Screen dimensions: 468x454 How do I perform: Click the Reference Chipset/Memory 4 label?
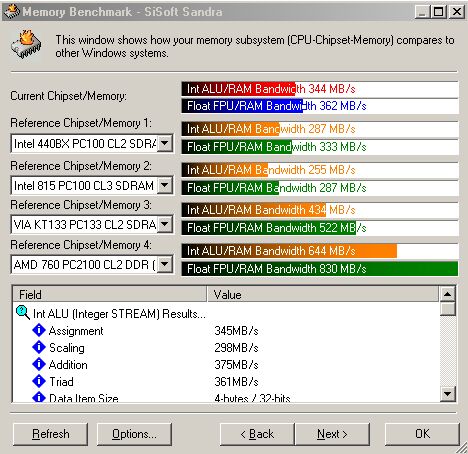[81, 245]
